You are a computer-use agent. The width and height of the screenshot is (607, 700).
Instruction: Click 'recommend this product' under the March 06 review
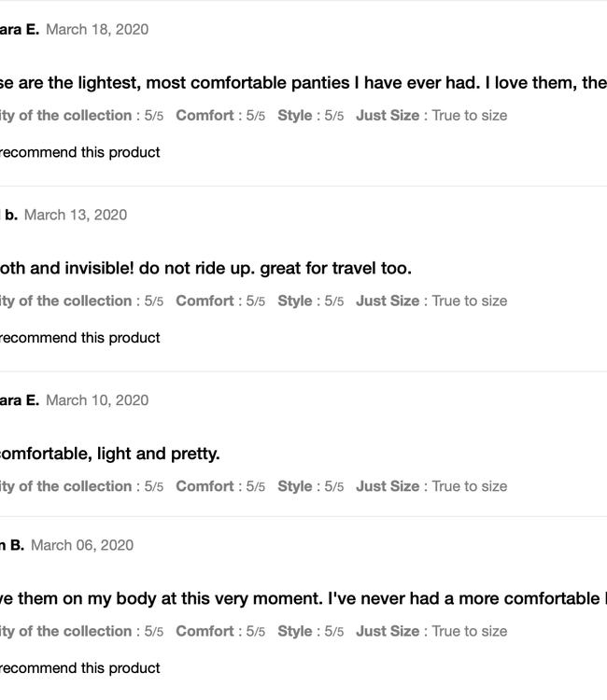tap(78, 668)
